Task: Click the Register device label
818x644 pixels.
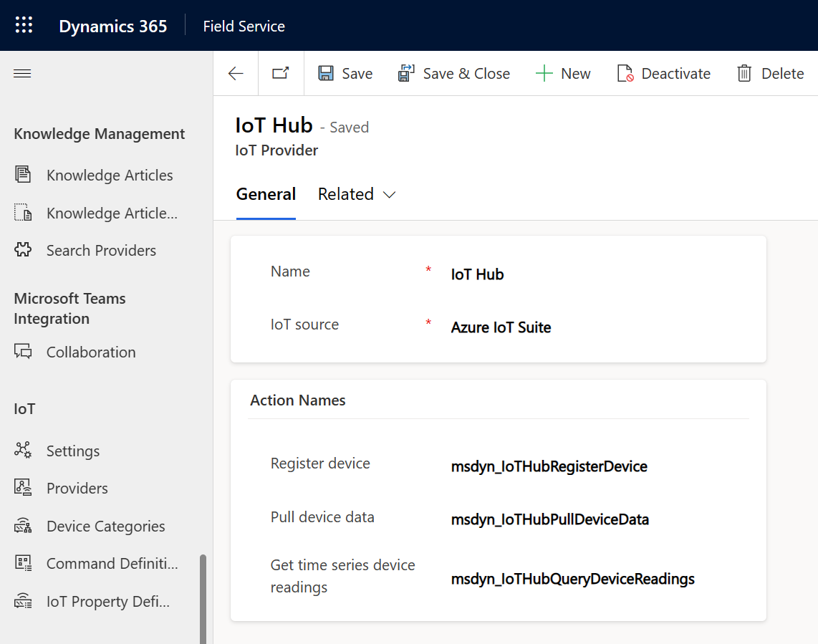Action: point(320,463)
